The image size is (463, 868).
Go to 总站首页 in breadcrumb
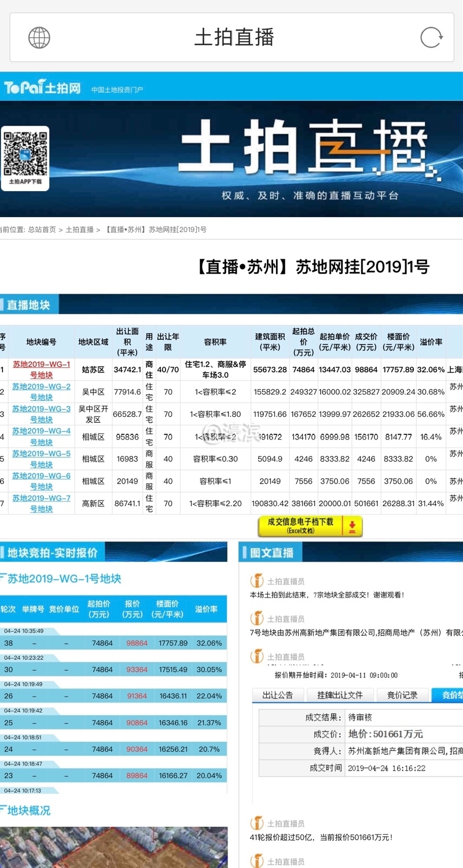(42, 229)
